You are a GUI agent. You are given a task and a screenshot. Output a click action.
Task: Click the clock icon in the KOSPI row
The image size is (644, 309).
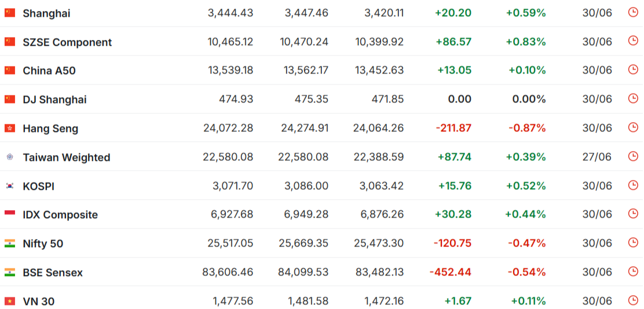(x=633, y=186)
